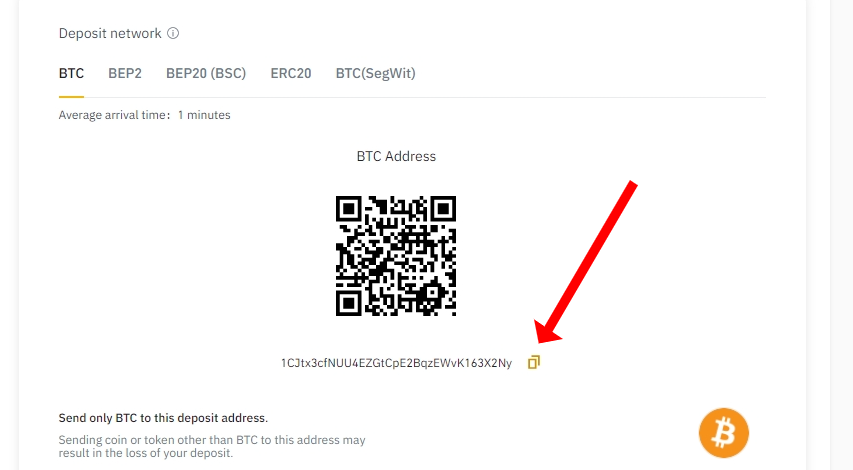Select the BTC network tab
The height and width of the screenshot is (470, 853).
point(71,73)
